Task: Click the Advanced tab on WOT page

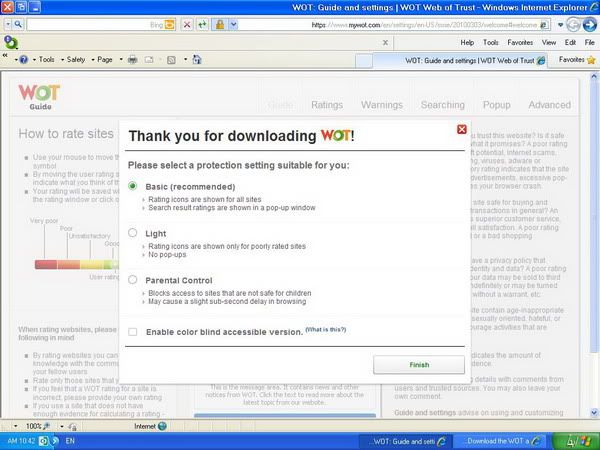Action: 549,105
